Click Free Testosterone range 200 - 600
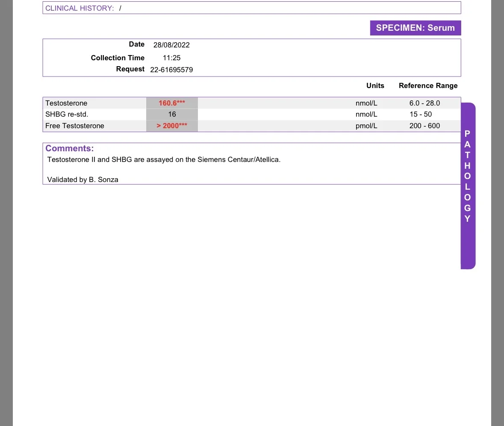This screenshot has height=426, width=504. pyautogui.click(x=424, y=126)
